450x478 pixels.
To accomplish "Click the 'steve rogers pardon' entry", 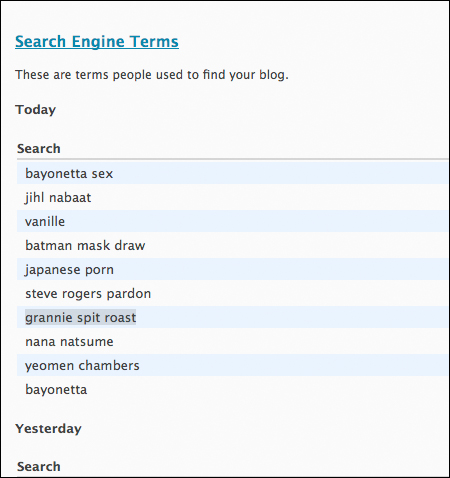I will pos(88,294).
